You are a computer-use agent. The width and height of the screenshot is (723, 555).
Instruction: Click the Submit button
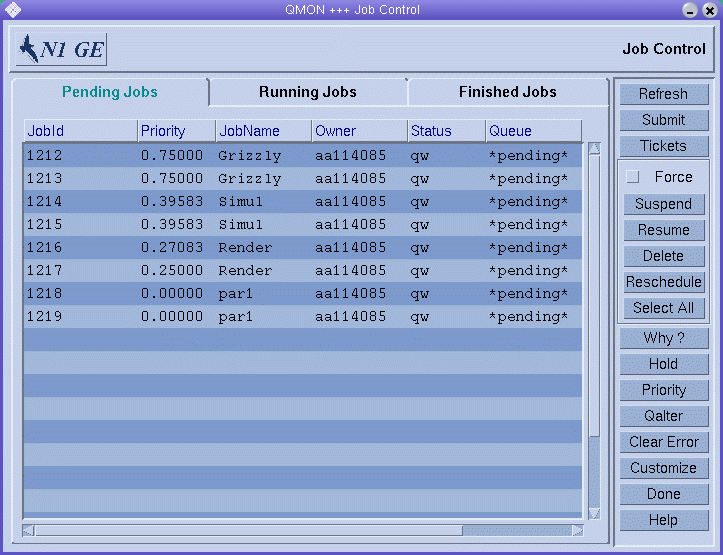tap(664, 120)
